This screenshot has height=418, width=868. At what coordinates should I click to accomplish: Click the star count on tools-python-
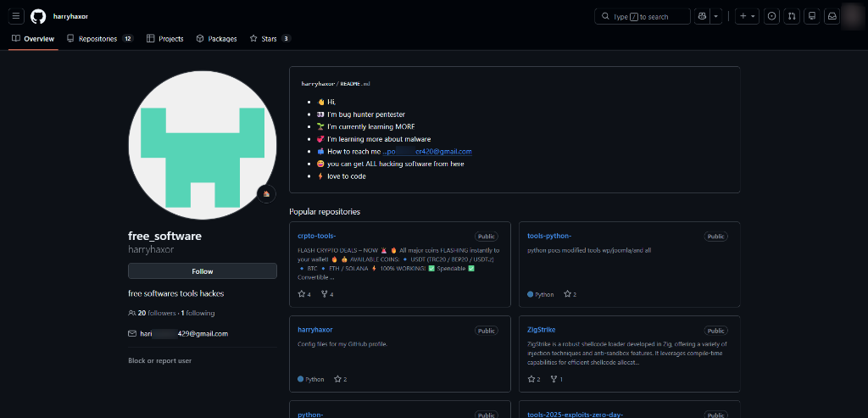click(x=570, y=294)
